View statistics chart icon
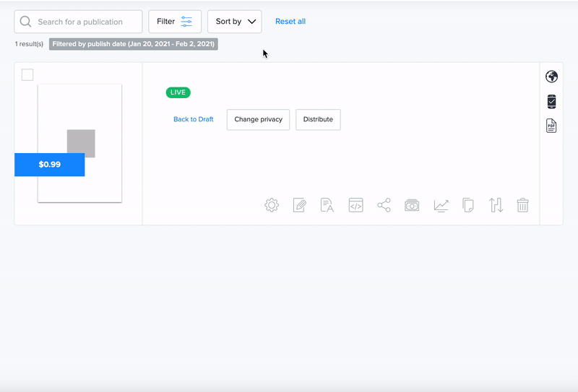 pos(441,205)
